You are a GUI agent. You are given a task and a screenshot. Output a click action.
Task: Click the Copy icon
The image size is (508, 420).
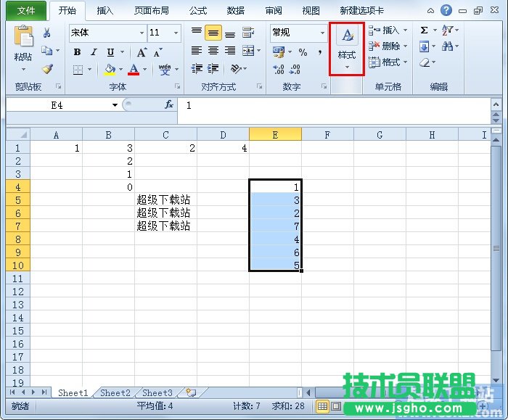pos(47,51)
